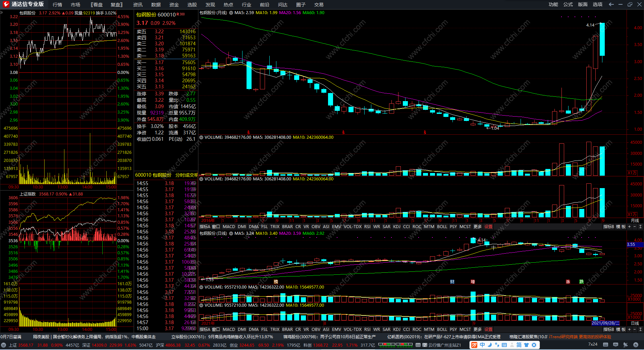Switch input language with the 中 icon
The height and width of the screenshot is (350, 644).
point(482,345)
